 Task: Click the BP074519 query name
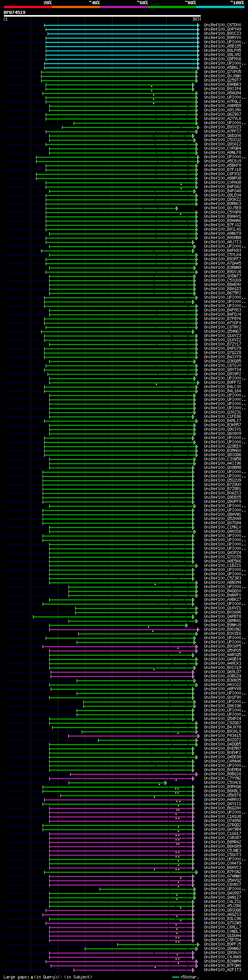pyautogui.click(x=15, y=12)
